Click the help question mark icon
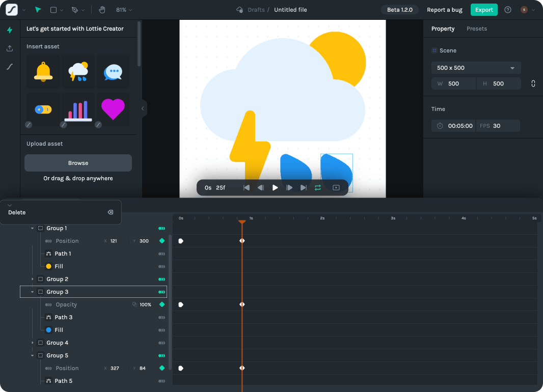Viewport: 543px width, 392px height. (507, 10)
